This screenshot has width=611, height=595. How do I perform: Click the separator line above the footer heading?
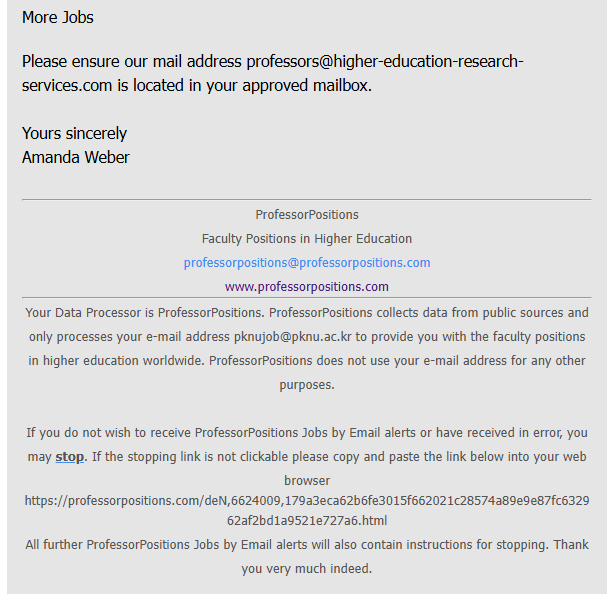[306, 200]
